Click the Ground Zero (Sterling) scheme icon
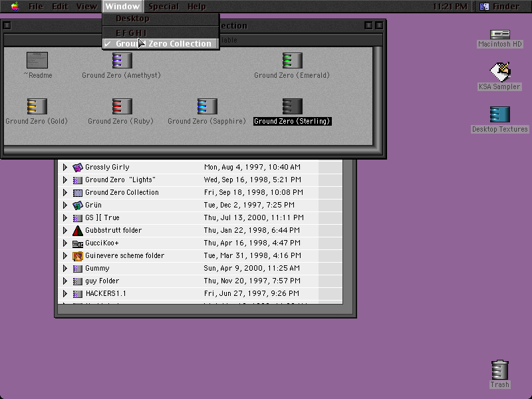The width and height of the screenshot is (532, 399). [x=292, y=106]
